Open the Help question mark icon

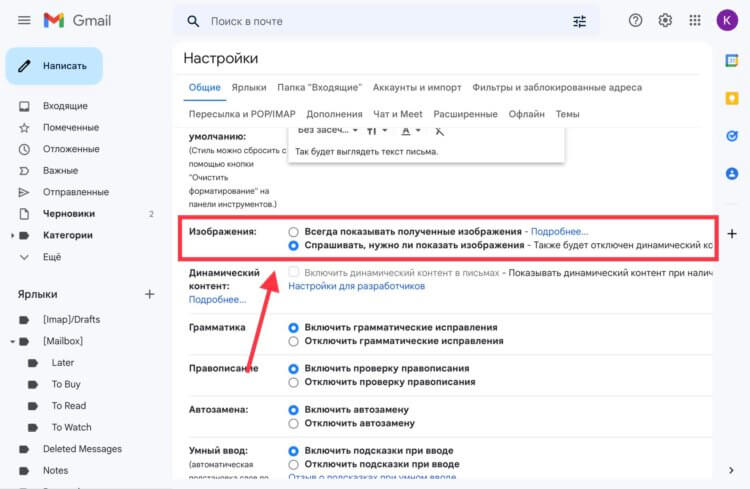point(635,21)
